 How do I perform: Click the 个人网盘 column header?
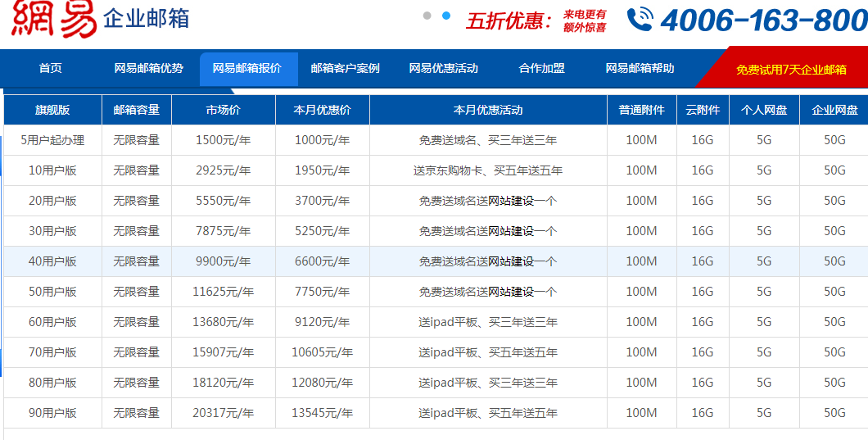click(x=764, y=110)
